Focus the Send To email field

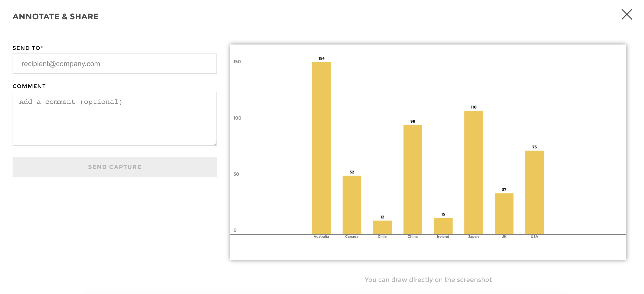(x=115, y=64)
